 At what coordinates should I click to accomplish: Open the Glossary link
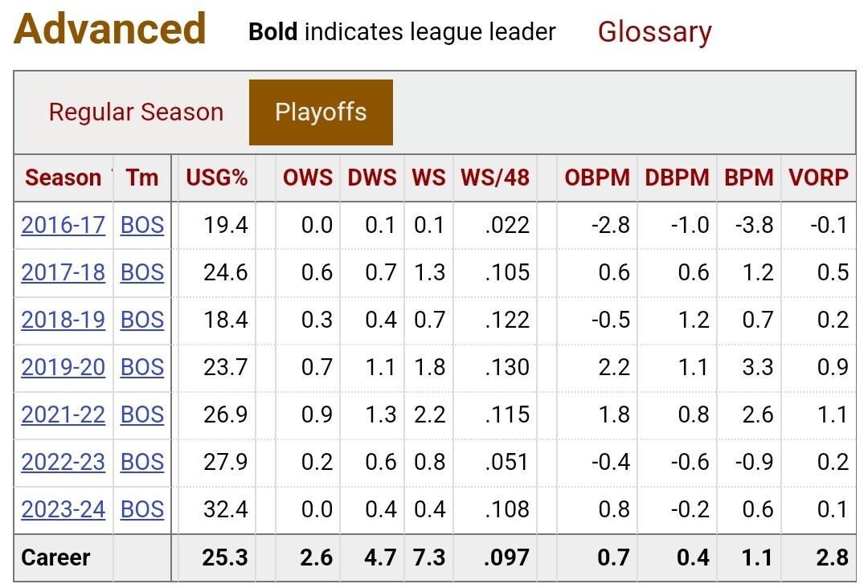click(654, 32)
